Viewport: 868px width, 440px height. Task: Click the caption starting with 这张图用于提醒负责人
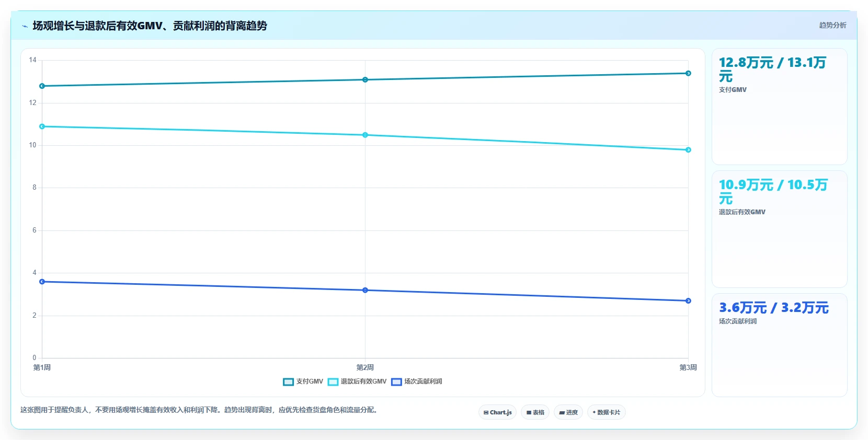tap(199, 410)
